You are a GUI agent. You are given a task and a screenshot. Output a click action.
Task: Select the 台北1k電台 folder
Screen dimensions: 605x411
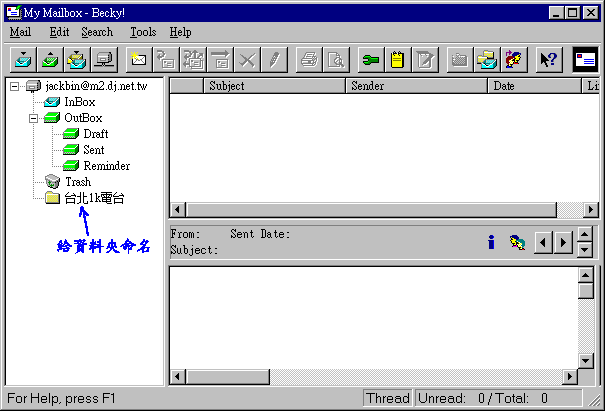pyautogui.click(x=94, y=198)
